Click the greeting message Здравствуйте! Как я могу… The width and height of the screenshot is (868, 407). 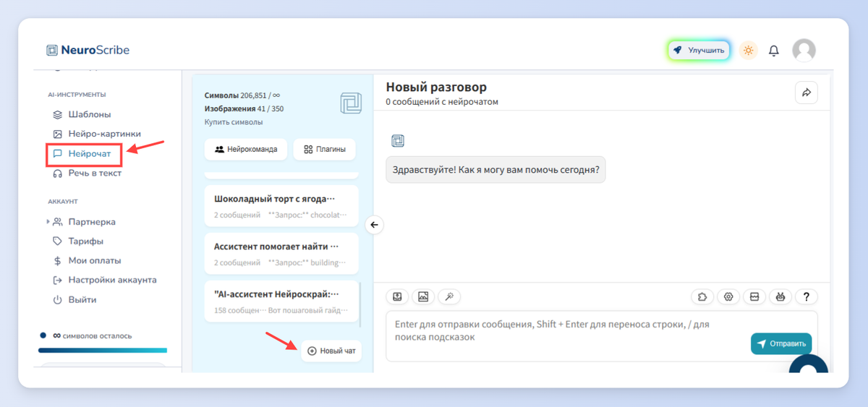495,170
